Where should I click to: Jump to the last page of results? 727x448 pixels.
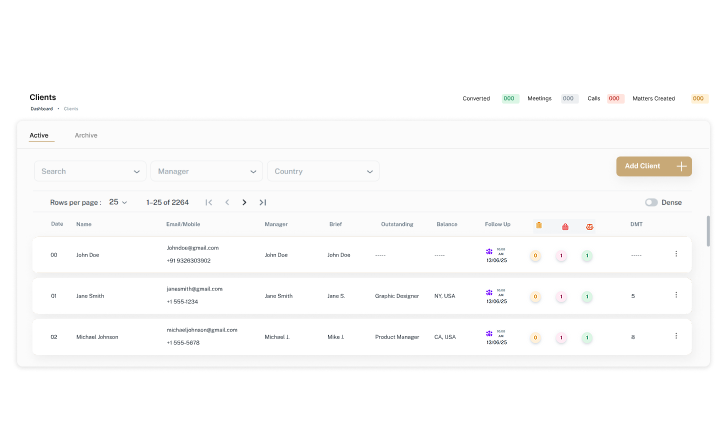click(x=263, y=202)
